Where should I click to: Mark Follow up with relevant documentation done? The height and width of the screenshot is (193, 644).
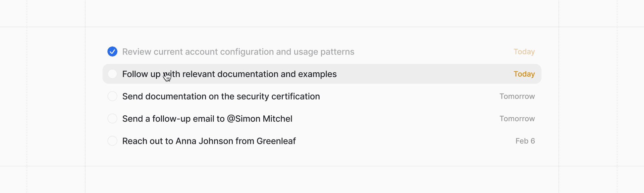(112, 74)
